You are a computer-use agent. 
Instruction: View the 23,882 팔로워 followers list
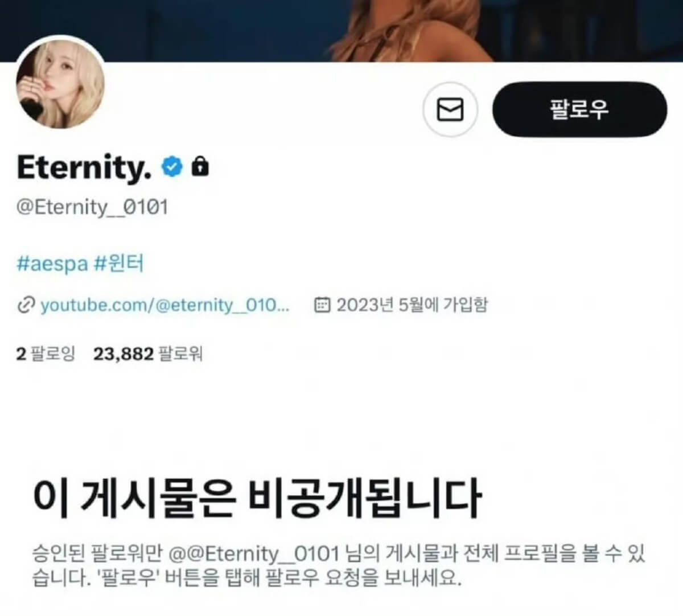click(x=148, y=354)
